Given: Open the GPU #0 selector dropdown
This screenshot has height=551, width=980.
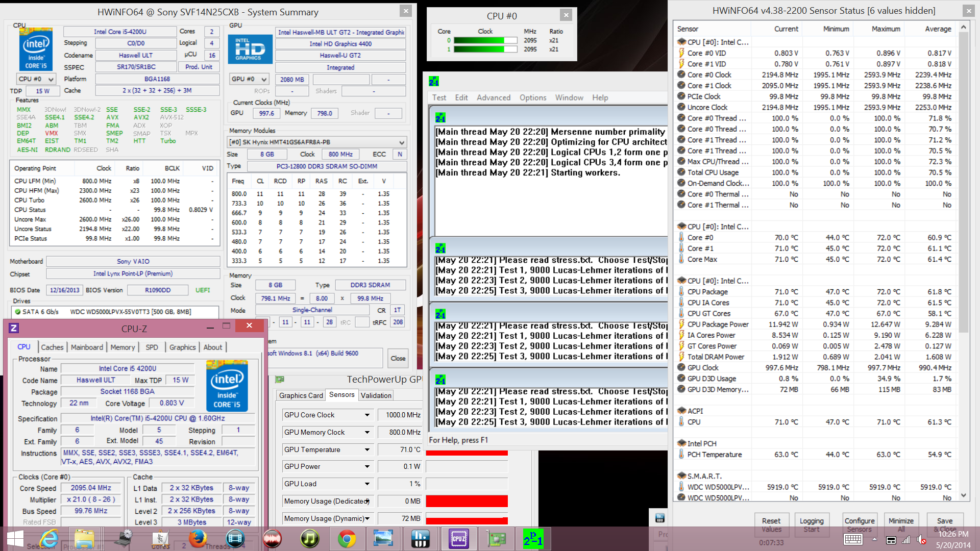Looking at the screenshot, I should click(249, 79).
